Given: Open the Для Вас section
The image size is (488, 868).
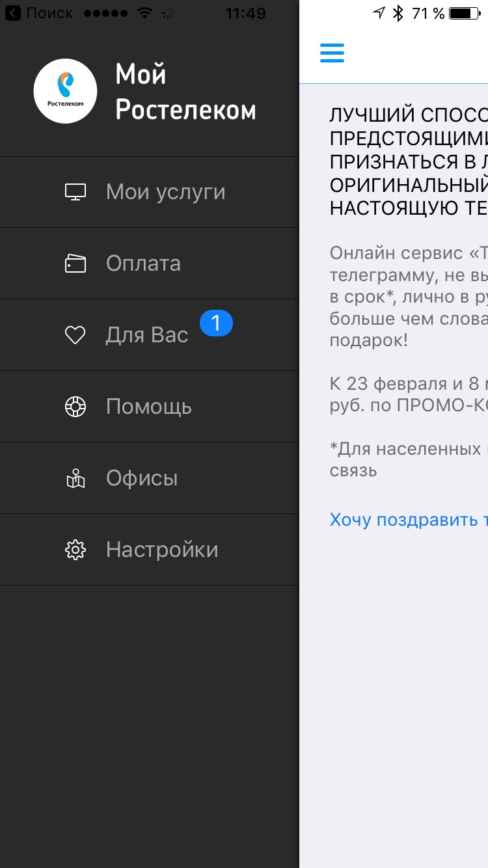Looking at the screenshot, I should pos(147,335).
